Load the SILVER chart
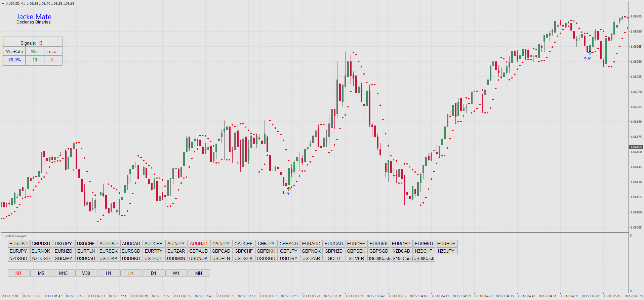644x300 pixels. (x=356, y=258)
